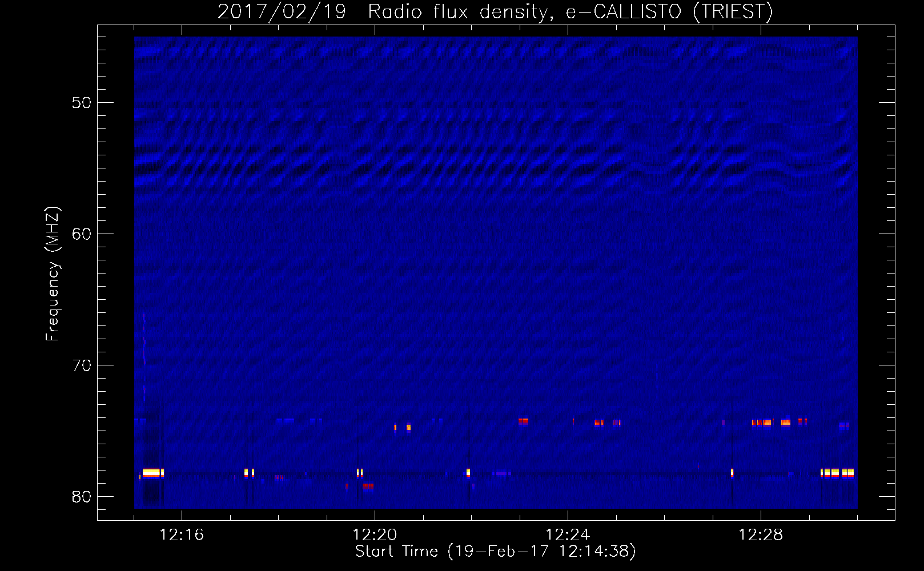
Task: Click the 12:24 time tick label
Action: 568,535
